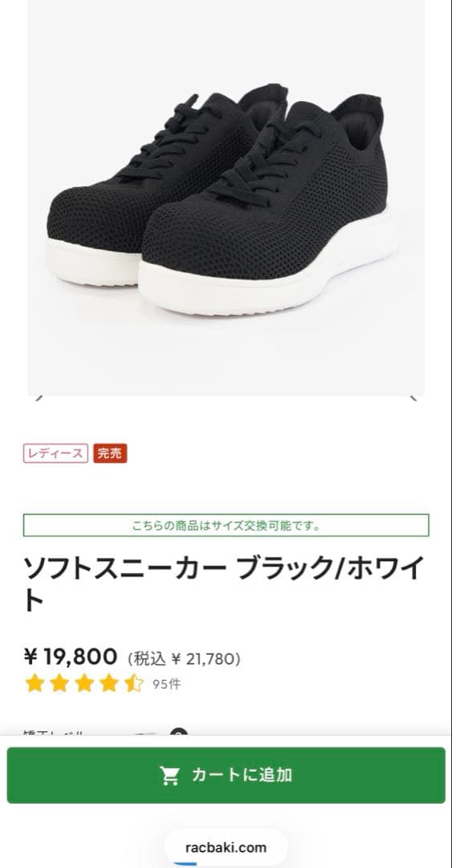Add item with カートに追加 button

226,775
